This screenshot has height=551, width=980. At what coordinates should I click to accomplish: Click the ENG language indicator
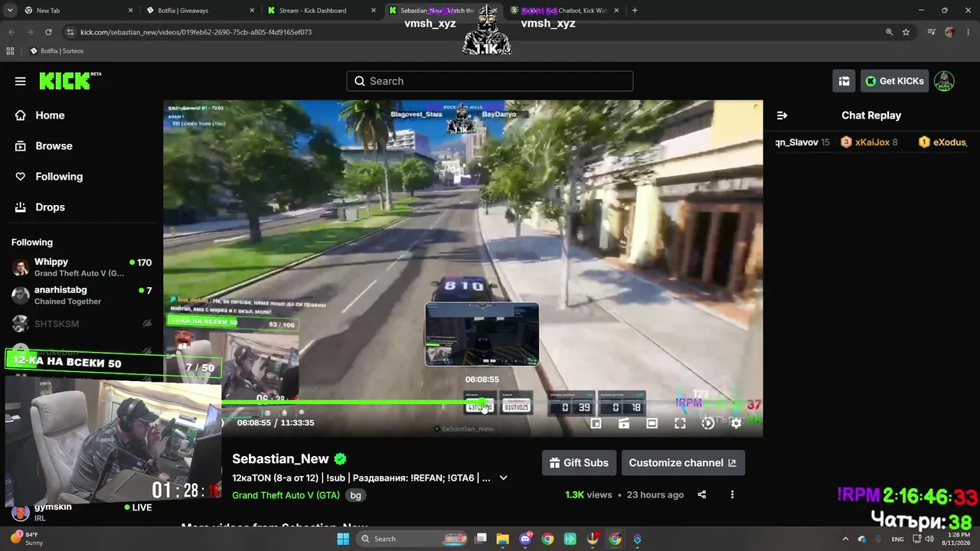click(x=897, y=539)
